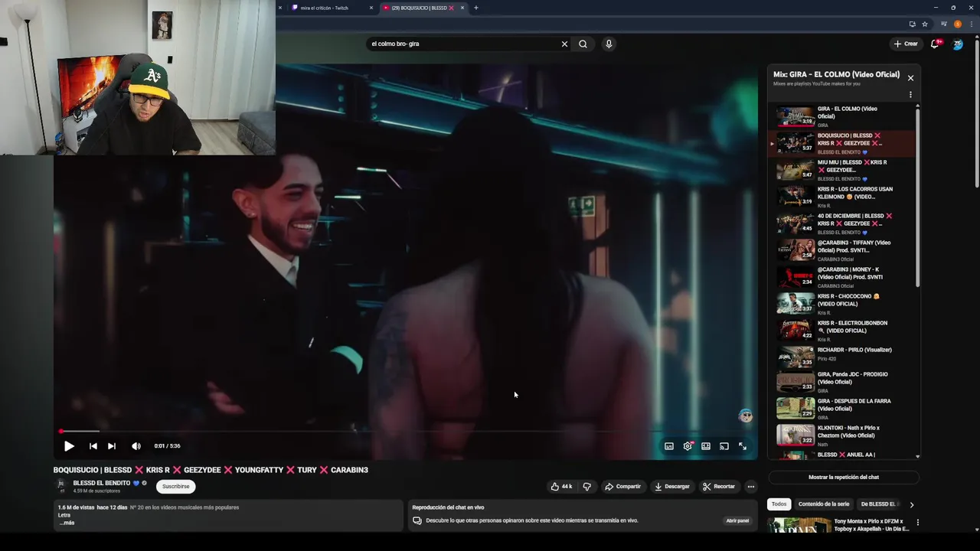This screenshot has width=980, height=551.
Task: Skip to next video in playlist
Action: point(112,446)
